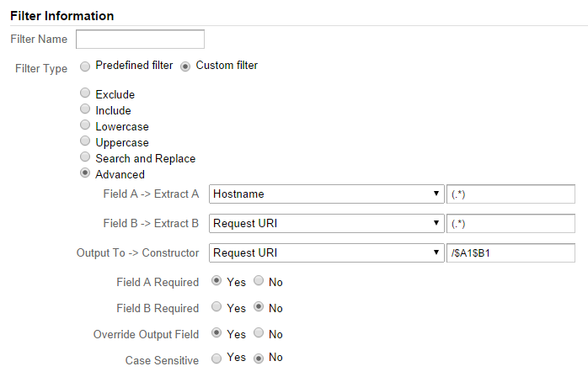
Task: Set Override Output Field to No
Action: point(259,333)
